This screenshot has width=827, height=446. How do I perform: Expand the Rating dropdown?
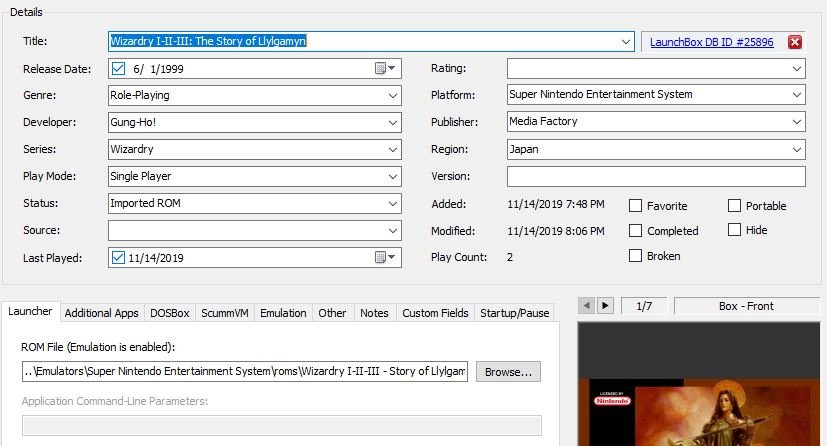pos(796,69)
